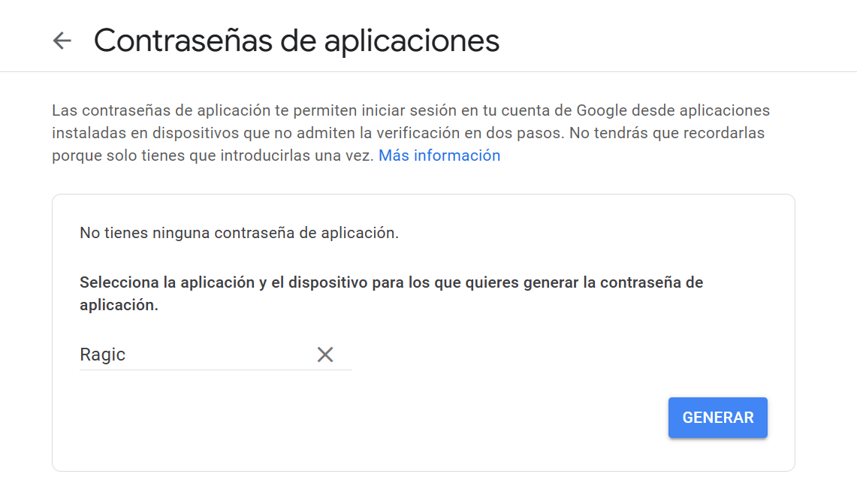
Task: Click the word 'aplicación.' ending the bold instruction
Action: 119,306
